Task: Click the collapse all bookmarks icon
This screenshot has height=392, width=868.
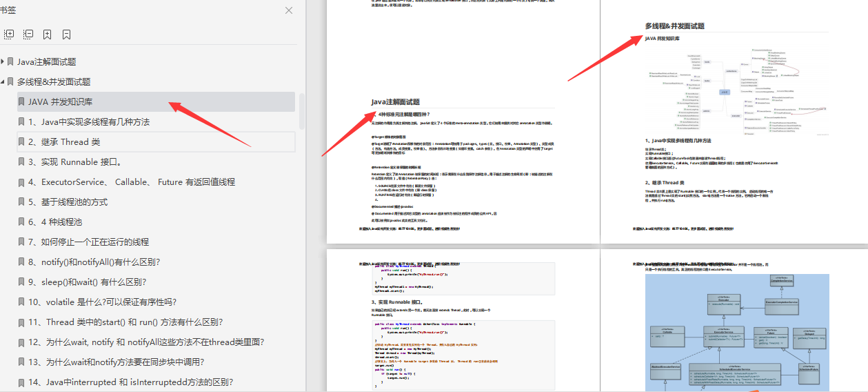Action: coord(28,34)
